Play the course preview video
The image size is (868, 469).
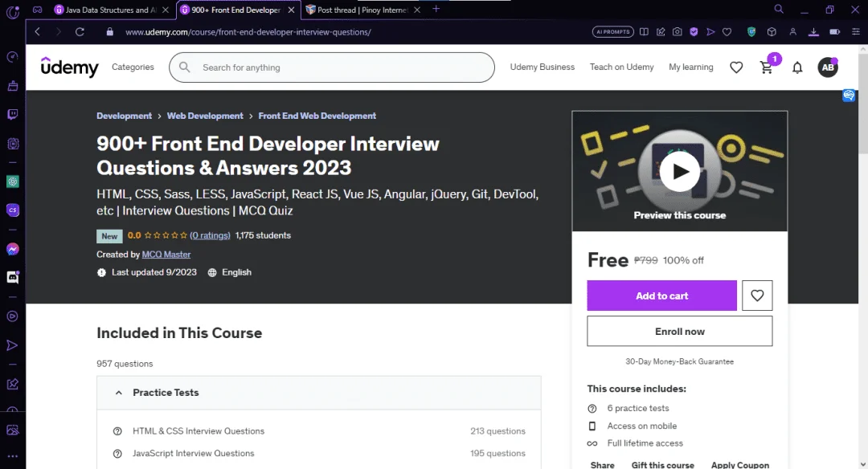pos(680,171)
